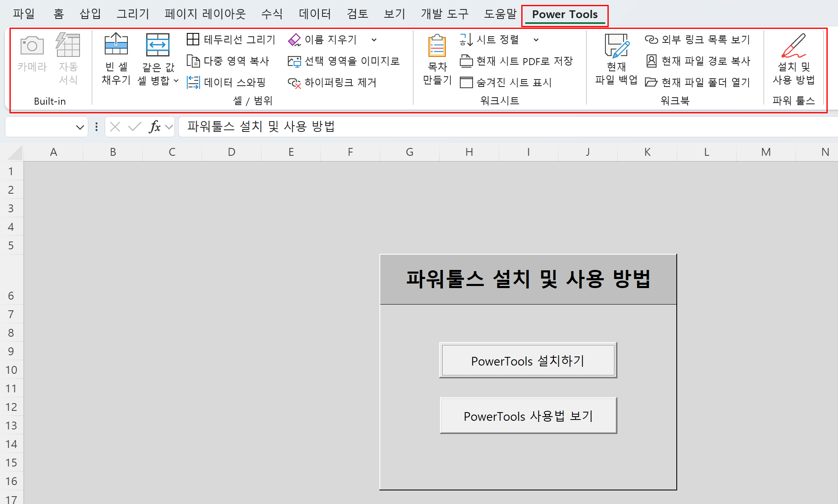
Task: Click 선택 영역을 이미지로 tool
Action: click(344, 61)
